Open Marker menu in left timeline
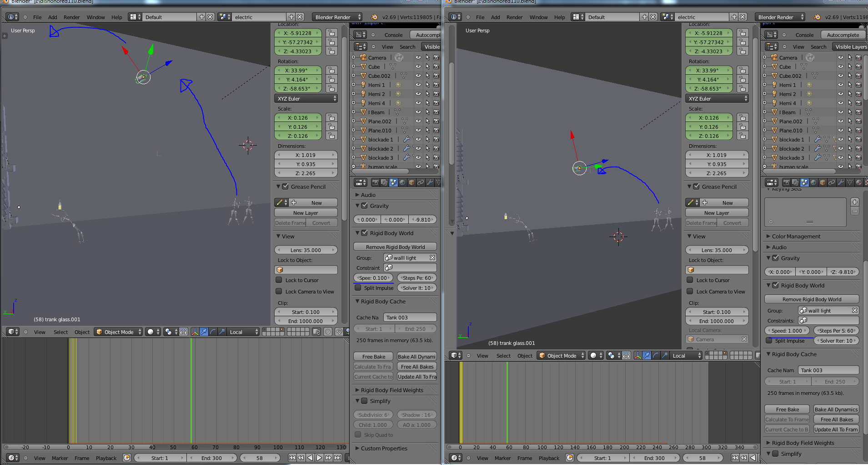Screen dimensions: 868x465 (60, 458)
